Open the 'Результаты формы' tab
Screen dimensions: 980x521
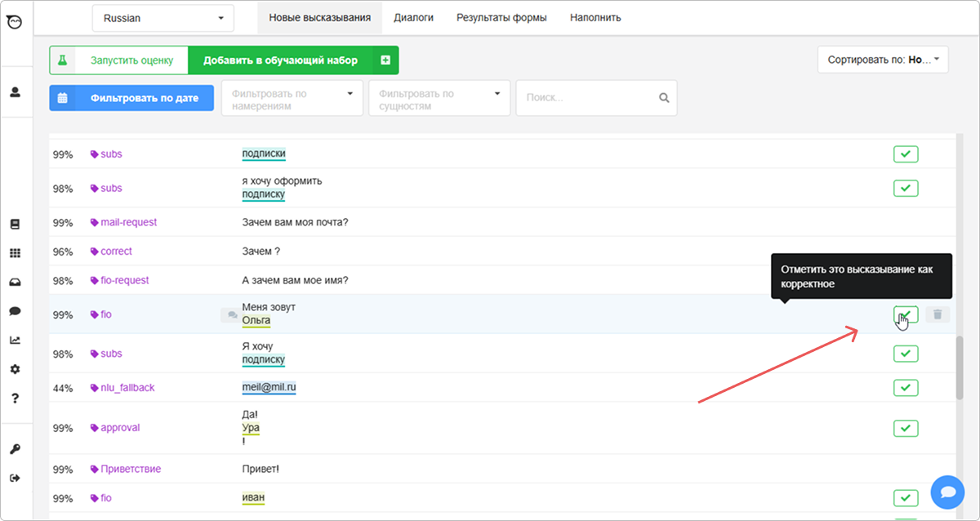coord(501,17)
